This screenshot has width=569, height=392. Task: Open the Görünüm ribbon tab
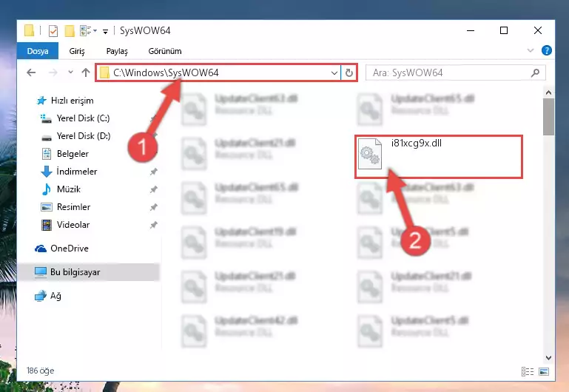165,51
